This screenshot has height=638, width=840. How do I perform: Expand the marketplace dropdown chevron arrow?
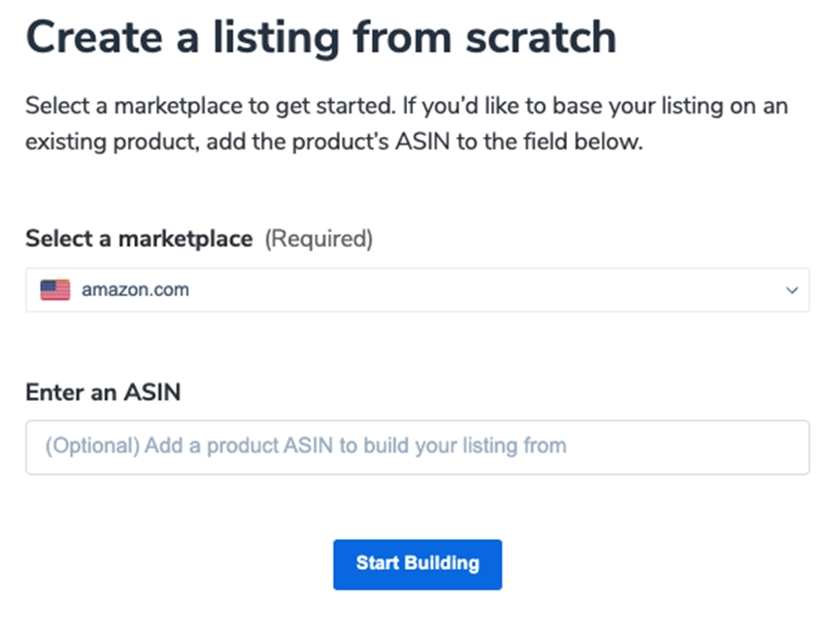[791, 290]
